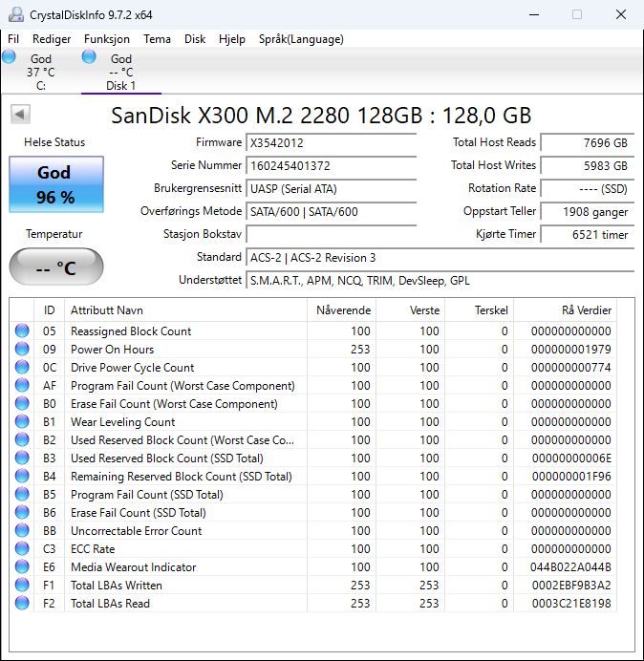This screenshot has width=644, height=661.
Task: Open the Språk(Language) menu
Action: click(301, 39)
